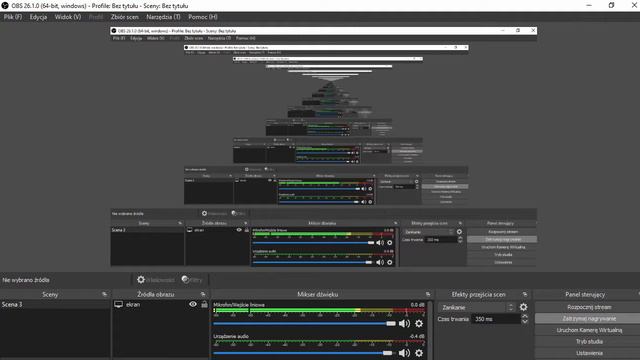This screenshot has width=640, height=360.
Task: Click the -0.4 dB level value
Action: point(417,336)
